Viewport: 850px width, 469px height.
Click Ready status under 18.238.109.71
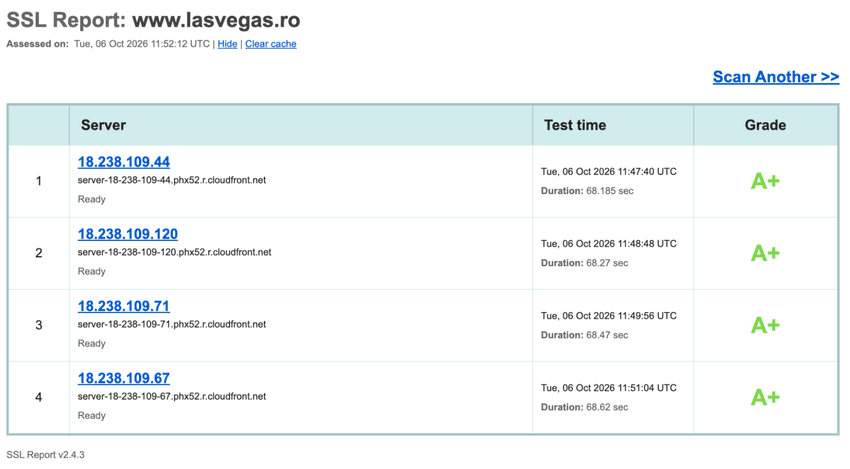(92, 344)
